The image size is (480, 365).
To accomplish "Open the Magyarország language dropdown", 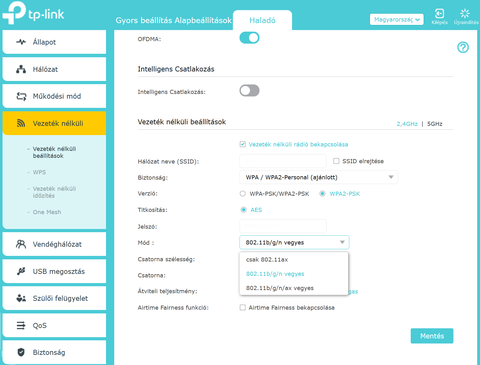I will [x=397, y=20].
